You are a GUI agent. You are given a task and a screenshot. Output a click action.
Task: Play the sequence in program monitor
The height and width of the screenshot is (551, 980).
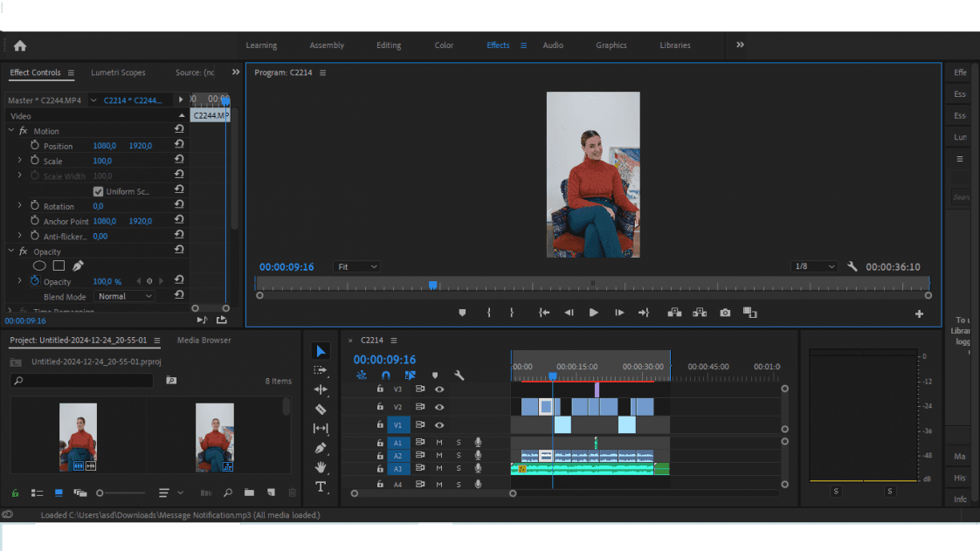[593, 313]
